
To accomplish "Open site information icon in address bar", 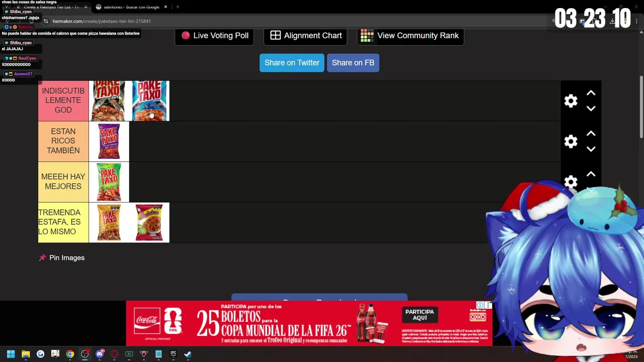I will click(46, 21).
